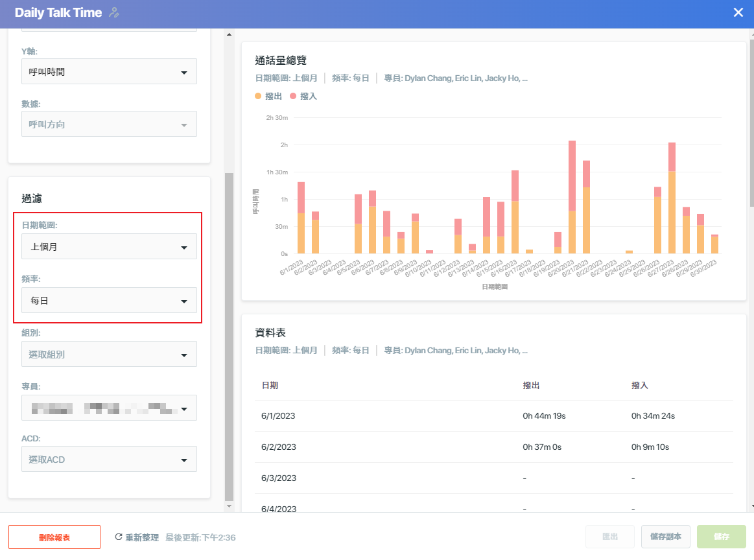Open the Y軸 呼叫時間 dropdown
Screen dimensions: 754x560
(109, 72)
